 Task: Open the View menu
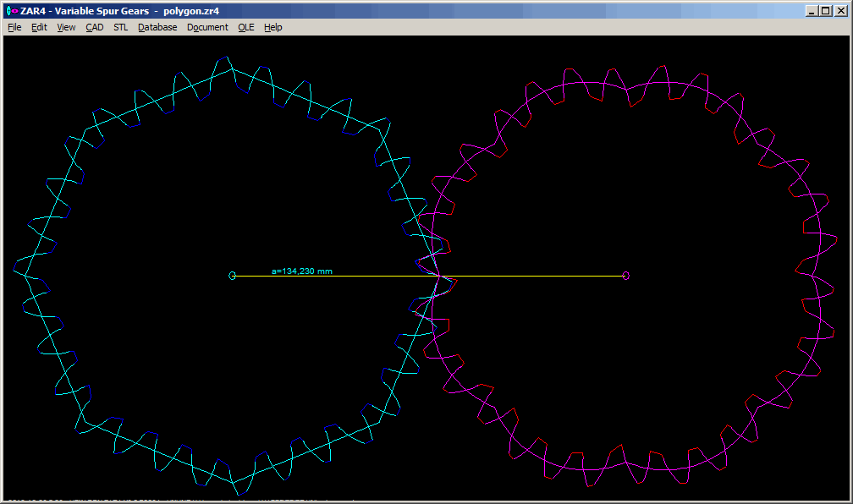[66, 27]
